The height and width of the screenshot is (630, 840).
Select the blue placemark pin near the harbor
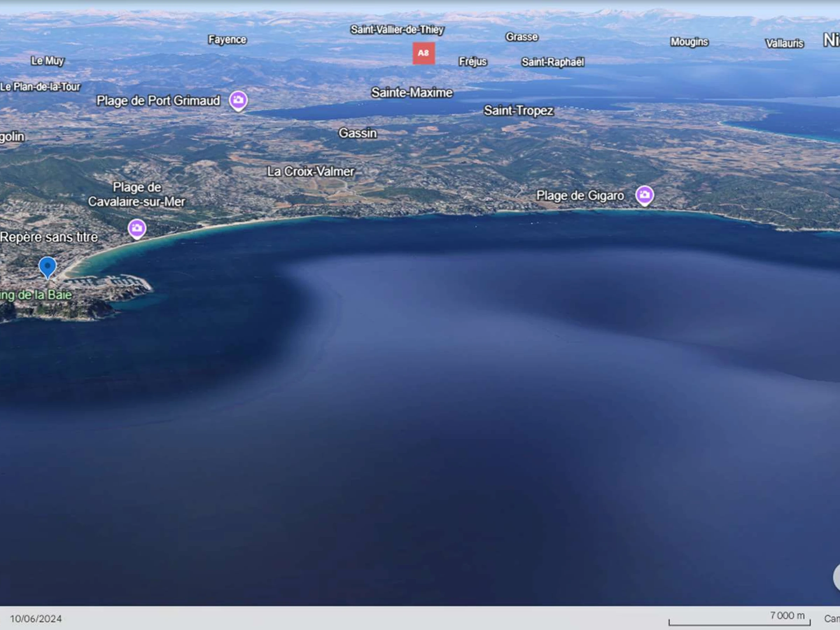click(48, 266)
